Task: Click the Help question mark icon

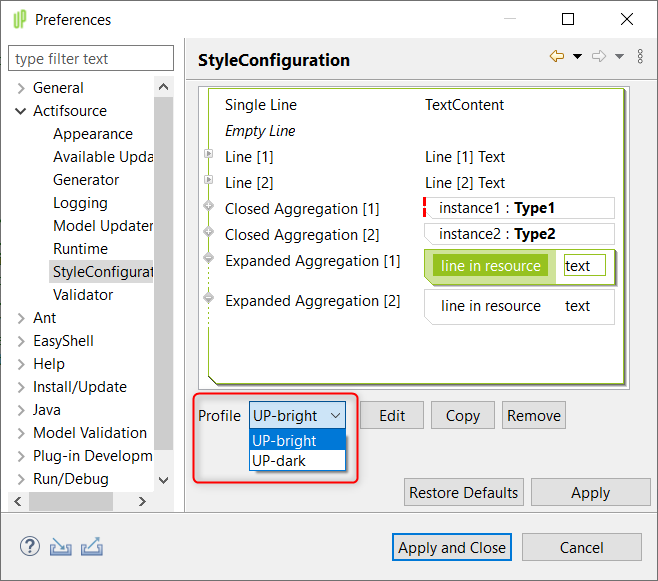Action: (x=30, y=547)
